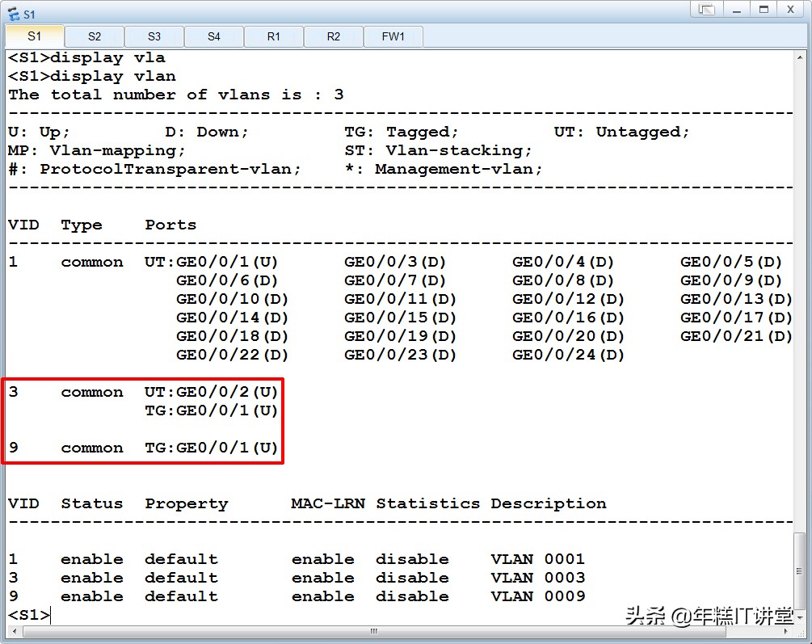Go to the S4 tab
The height and width of the screenshot is (644, 812).
214,36
